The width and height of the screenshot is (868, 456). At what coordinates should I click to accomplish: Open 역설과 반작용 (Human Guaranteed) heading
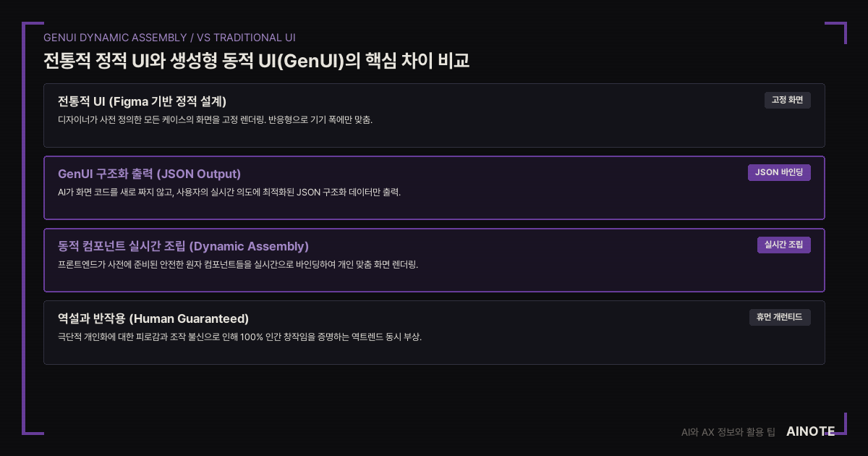point(153,318)
